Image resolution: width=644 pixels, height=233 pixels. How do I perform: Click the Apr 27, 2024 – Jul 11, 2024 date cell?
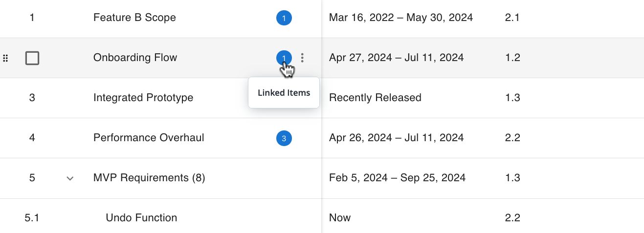point(396,58)
